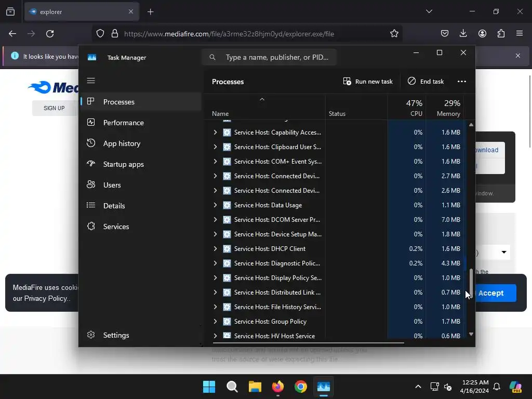
Task: Select 'Service Host: DHCP Client' text
Action: pos(270,249)
